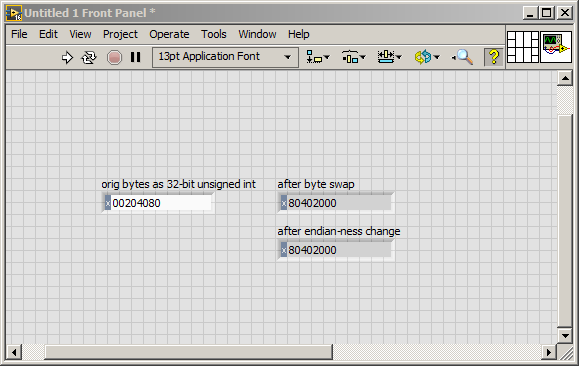579x366 pixels.
Task: Open the Help menu
Action: [x=299, y=34]
